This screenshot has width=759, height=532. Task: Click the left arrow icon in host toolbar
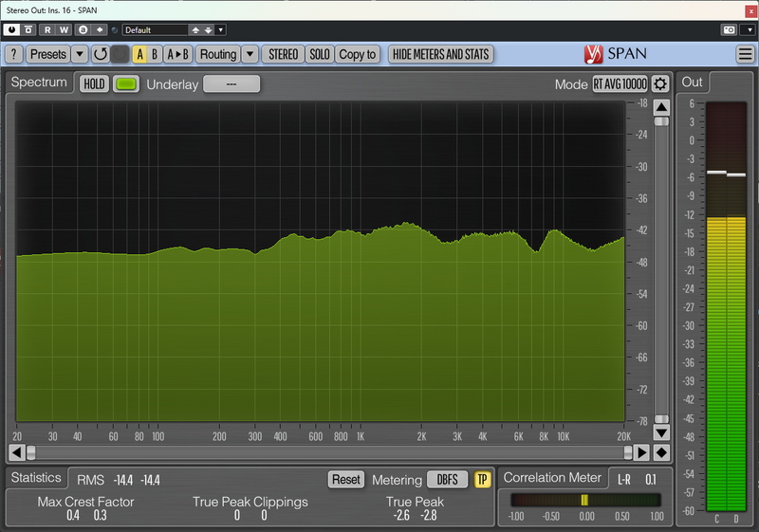(100, 29)
